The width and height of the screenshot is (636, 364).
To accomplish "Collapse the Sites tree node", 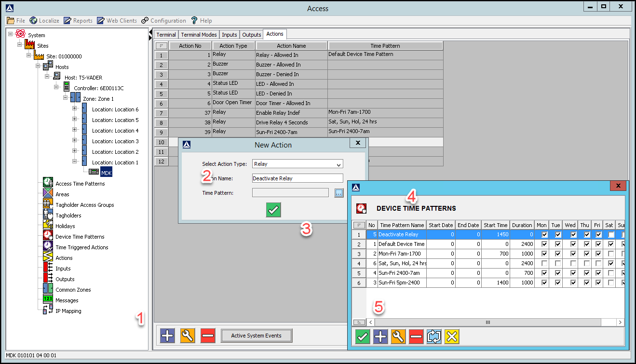I will pyautogui.click(x=20, y=44).
